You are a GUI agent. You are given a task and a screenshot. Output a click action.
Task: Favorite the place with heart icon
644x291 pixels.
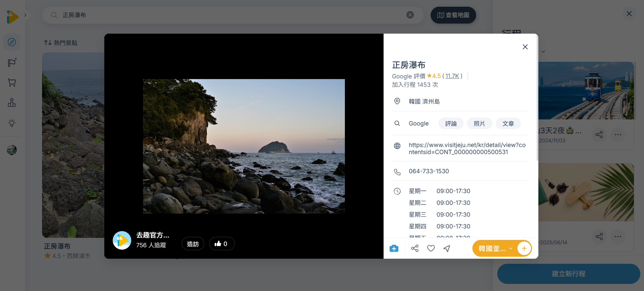tap(431, 248)
